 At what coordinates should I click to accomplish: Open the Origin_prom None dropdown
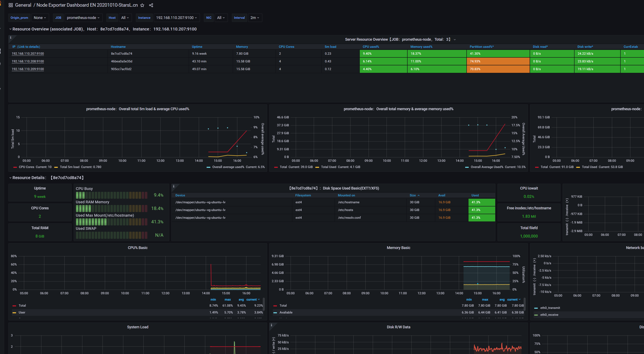pyautogui.click(x=40, y=18)
